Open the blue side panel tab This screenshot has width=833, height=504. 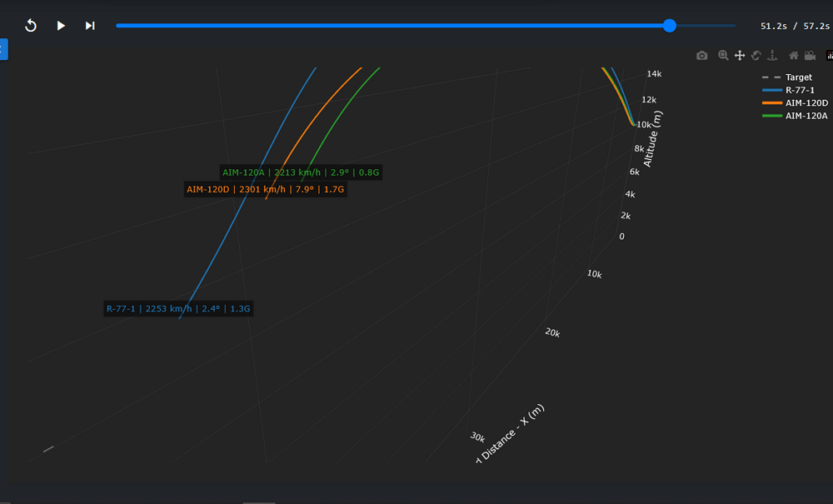pyautogui.click(x=3, y=49)
